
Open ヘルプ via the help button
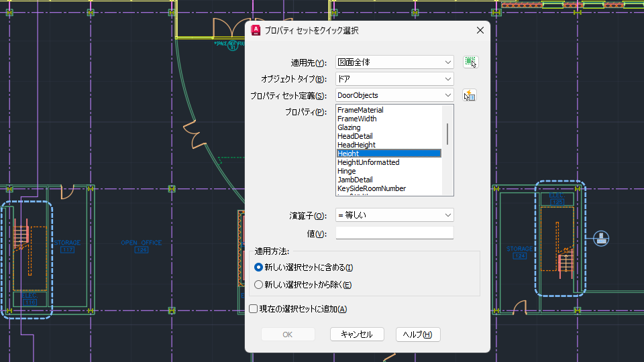click(418, 335)
